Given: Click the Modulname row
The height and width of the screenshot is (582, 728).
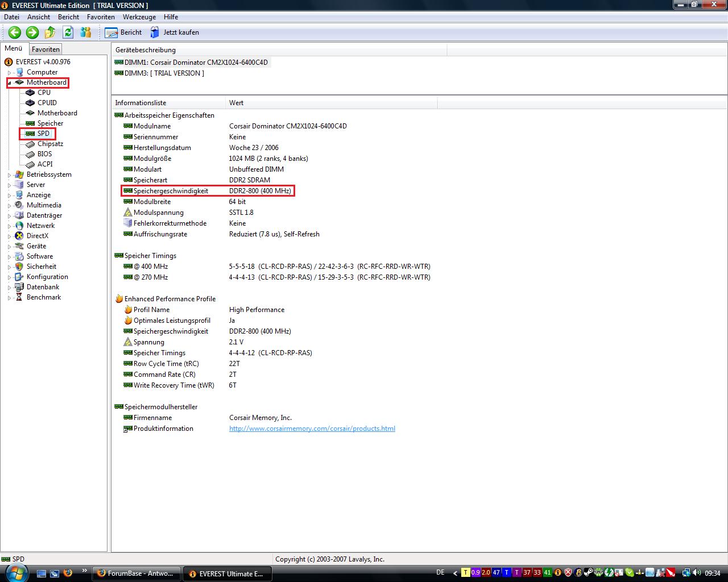Looking at the screenshot, I should (235, 126).
